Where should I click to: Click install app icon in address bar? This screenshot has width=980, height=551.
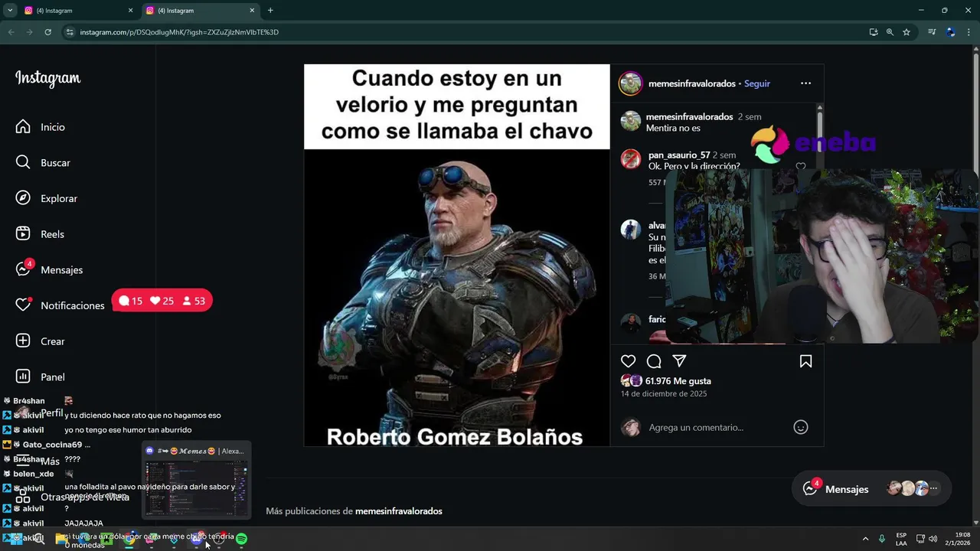[x=874, y=32]
